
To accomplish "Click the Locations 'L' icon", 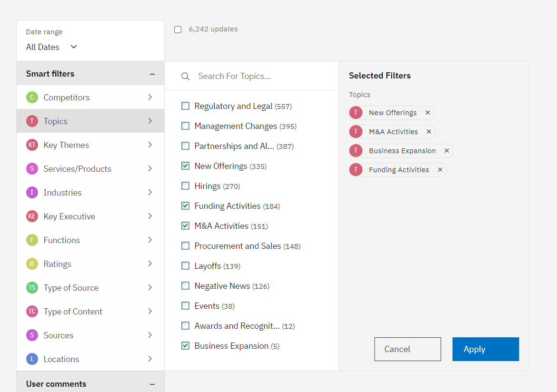I will (x=32, y=359).
